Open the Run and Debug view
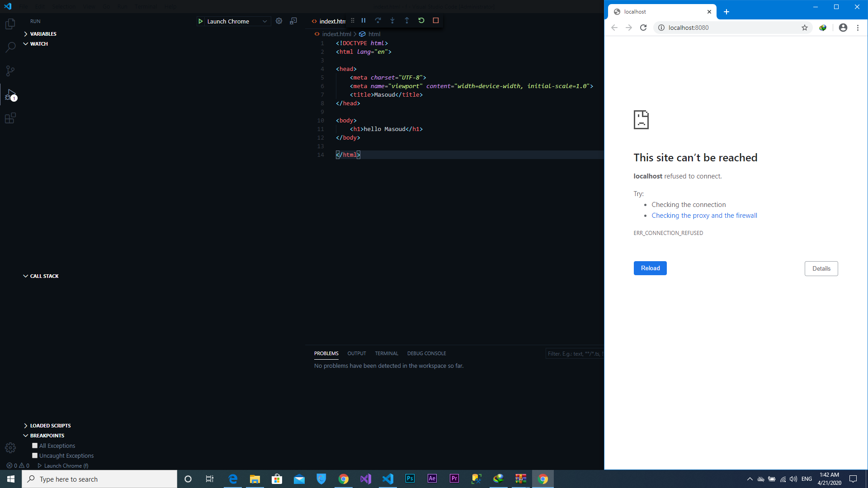The width and height of the screenshot is (868, 488). (10, 94)
